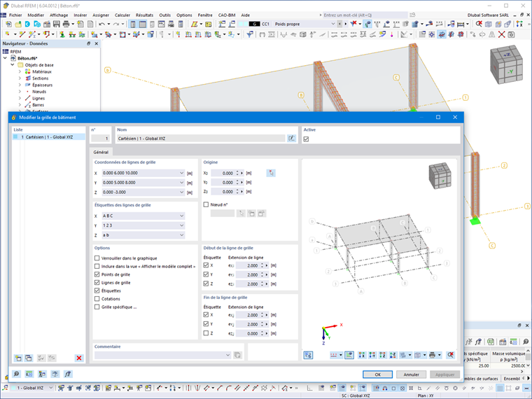Increase the X0 origin spinner value
The height and width of the screenshot is (399, 532).
point(237,171)
